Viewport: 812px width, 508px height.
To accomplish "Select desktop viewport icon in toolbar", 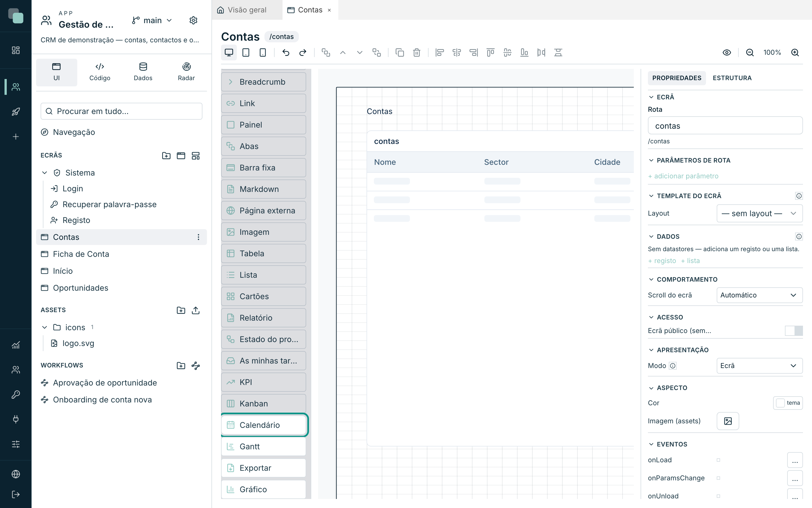I will (229, 52).
